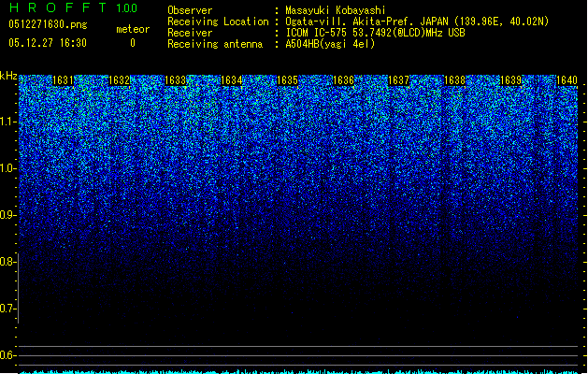Click time marker 1638

point(454,80)
